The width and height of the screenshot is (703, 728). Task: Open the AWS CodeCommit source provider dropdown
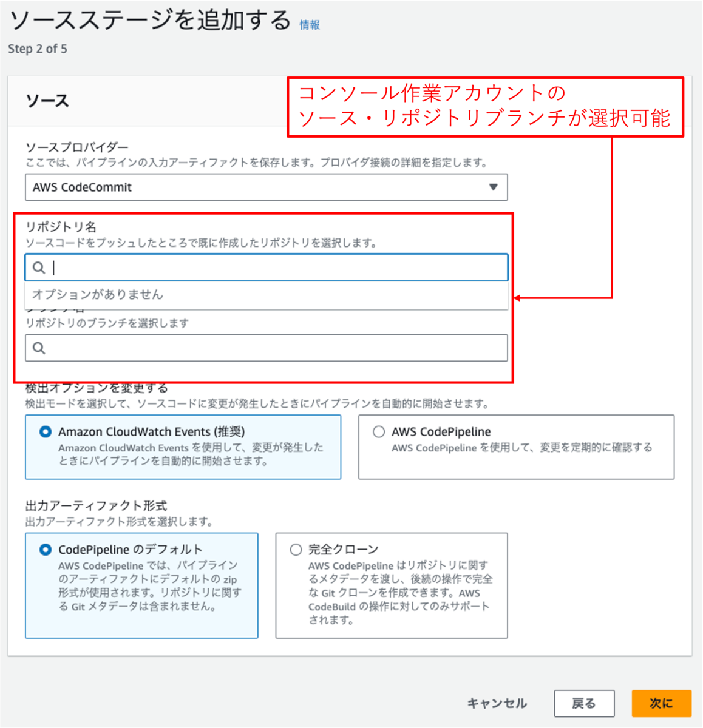266,187
